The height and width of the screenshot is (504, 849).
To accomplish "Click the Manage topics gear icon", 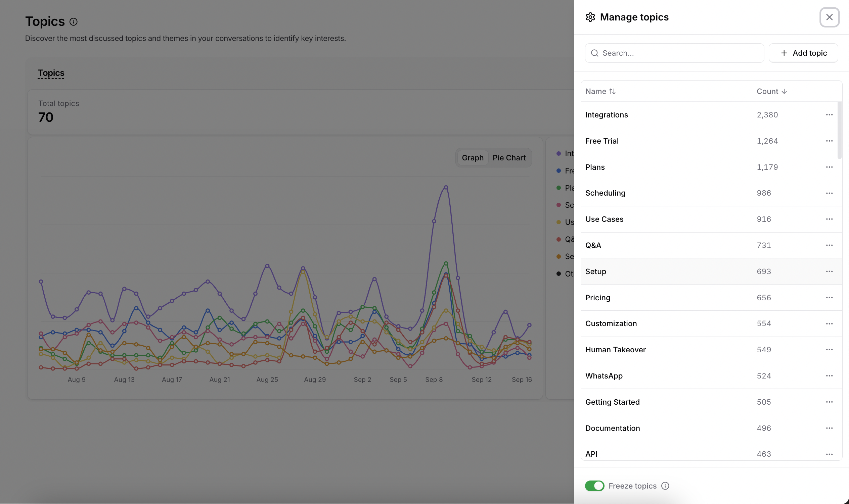I will [x=590, y=17].
